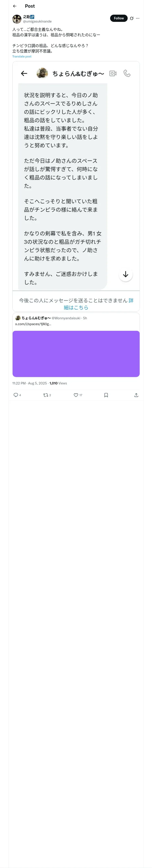Open the Grok icon beside Follow
Viewport: 152px width, 868px height.
[x=132, y=18]
